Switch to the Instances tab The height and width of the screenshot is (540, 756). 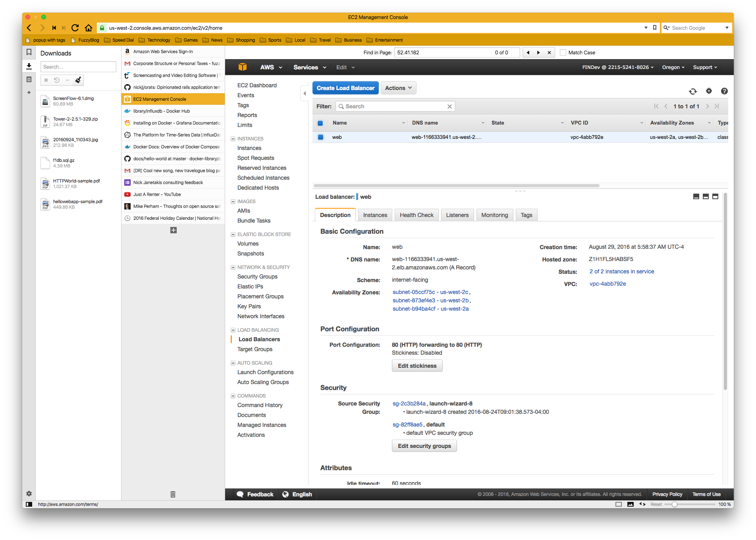click(375, 215)
